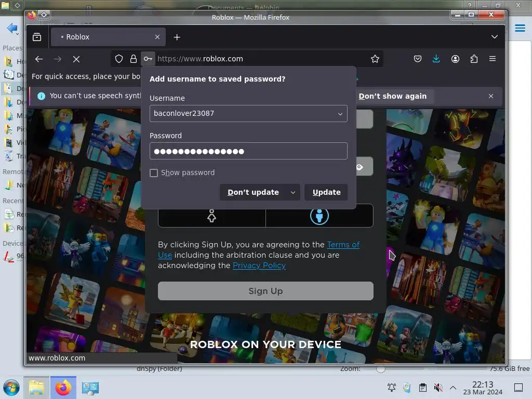Open the notifications bell in tray
Screen dimensions: 532x399
pyautogui.click(x=392, y=387)
